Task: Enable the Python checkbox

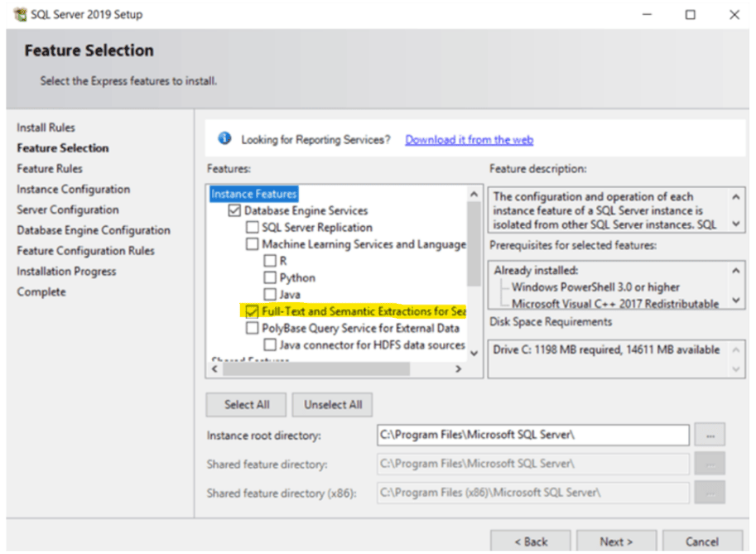Action: [x=269, y=277]
